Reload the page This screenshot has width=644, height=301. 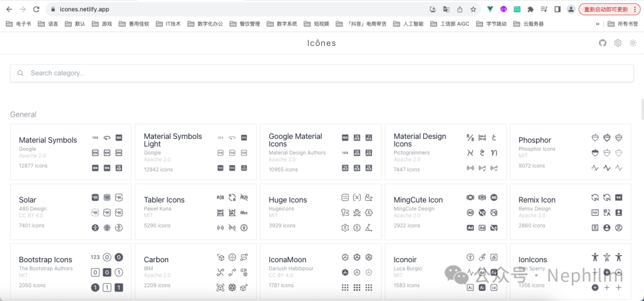coord(36,9)
